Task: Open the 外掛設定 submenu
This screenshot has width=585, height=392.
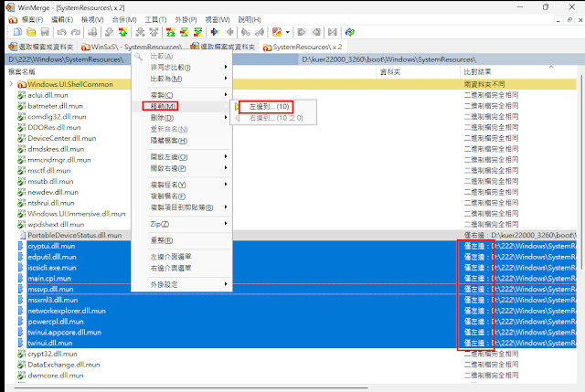Action: click(183, 284)
